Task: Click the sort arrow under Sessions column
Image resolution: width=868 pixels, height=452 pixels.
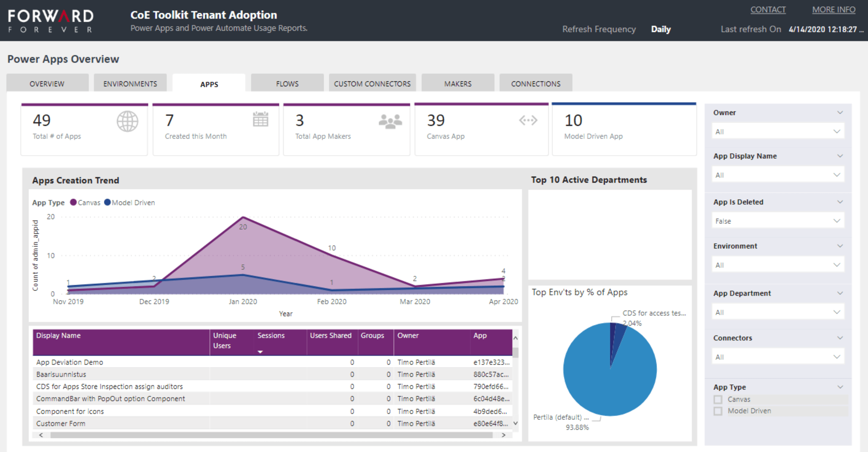Action: [x=260, y=352]
